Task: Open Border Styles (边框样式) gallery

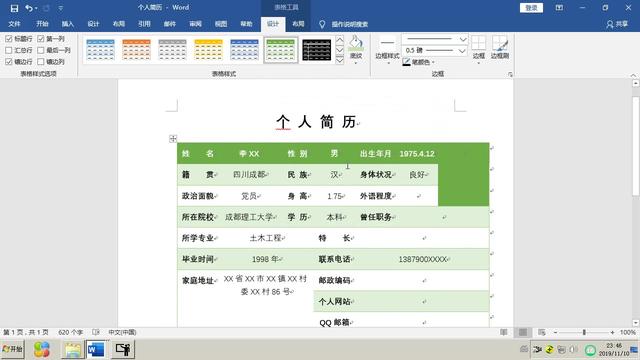Action: click(387, 50)
